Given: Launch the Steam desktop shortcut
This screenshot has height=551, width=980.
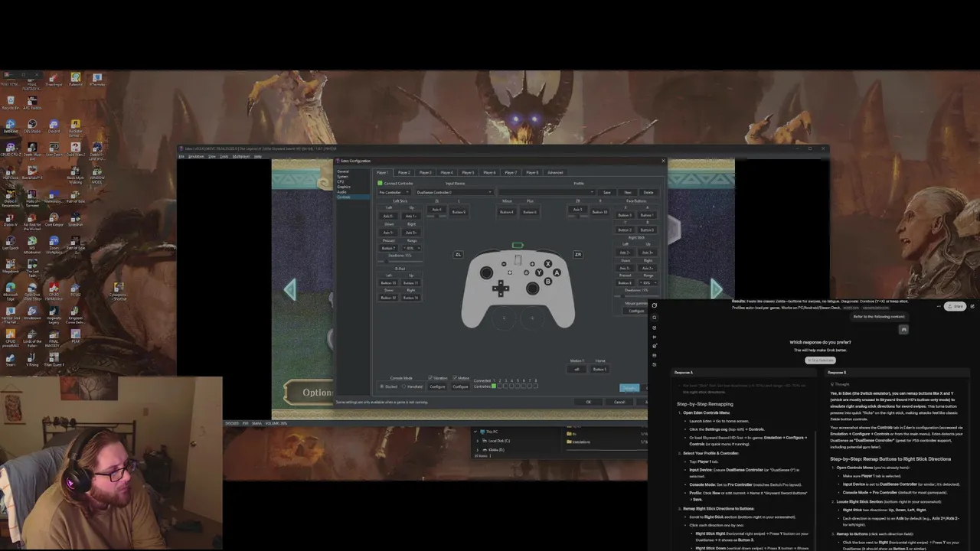Looking at the screenshot, I should tap(11, 360).
